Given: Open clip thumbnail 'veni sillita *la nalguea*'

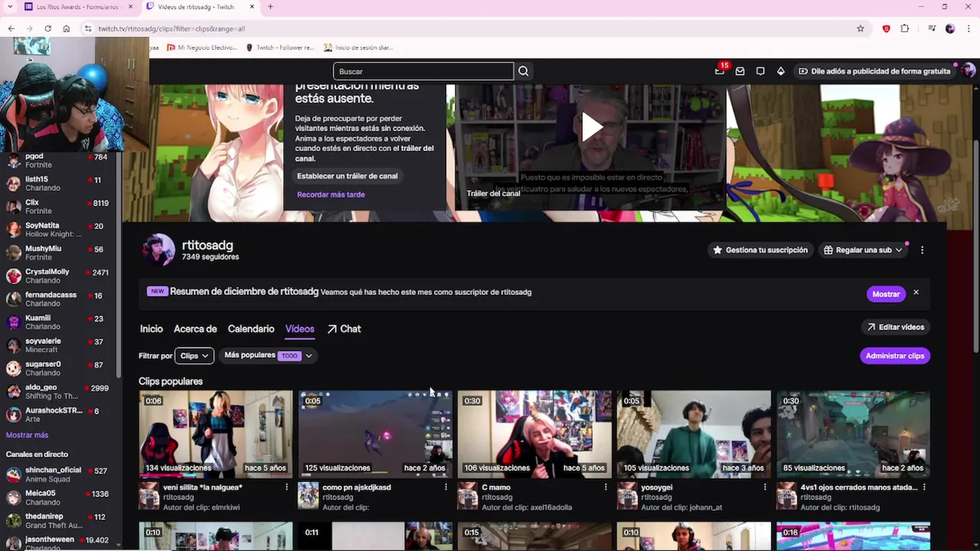Looking at the screenshot, I should pos(215,434).
